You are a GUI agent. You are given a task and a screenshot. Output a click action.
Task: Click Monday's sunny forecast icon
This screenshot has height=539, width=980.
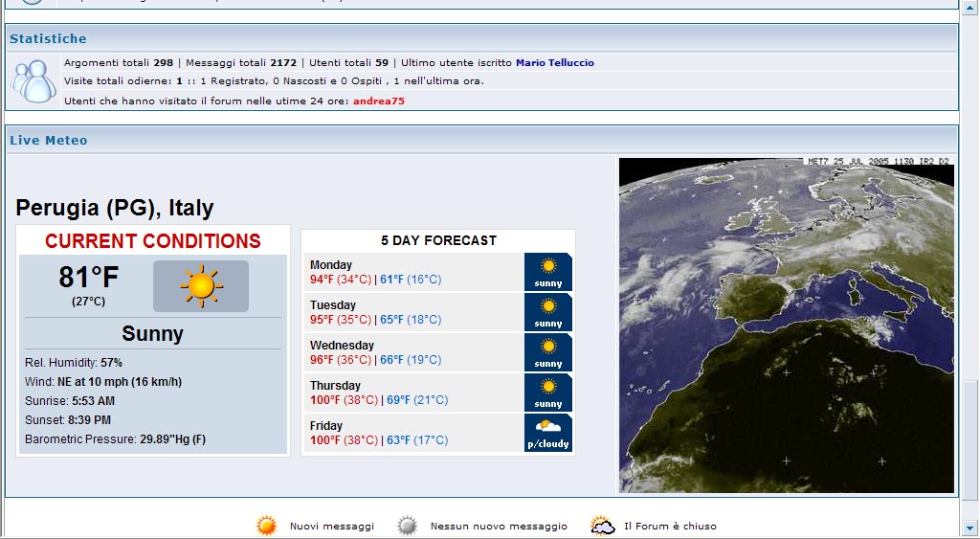548,272
